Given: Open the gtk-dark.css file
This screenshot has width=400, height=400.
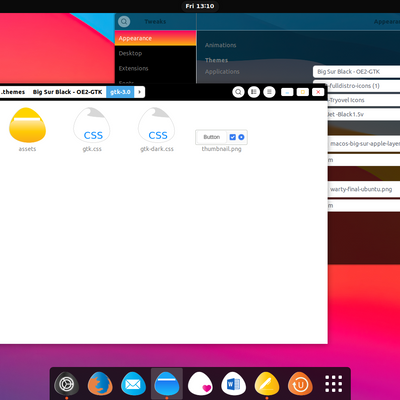Looking at the screenshot, I should (157, 129).
